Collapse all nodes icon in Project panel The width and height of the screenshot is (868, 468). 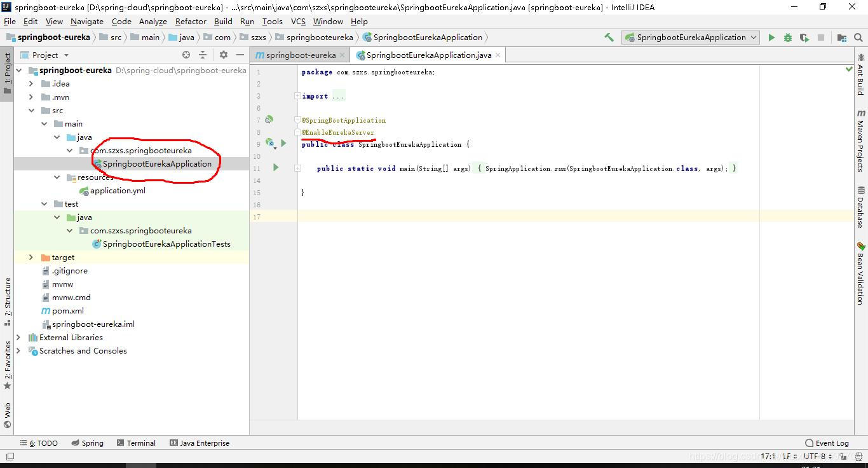[x=203, y=55]
